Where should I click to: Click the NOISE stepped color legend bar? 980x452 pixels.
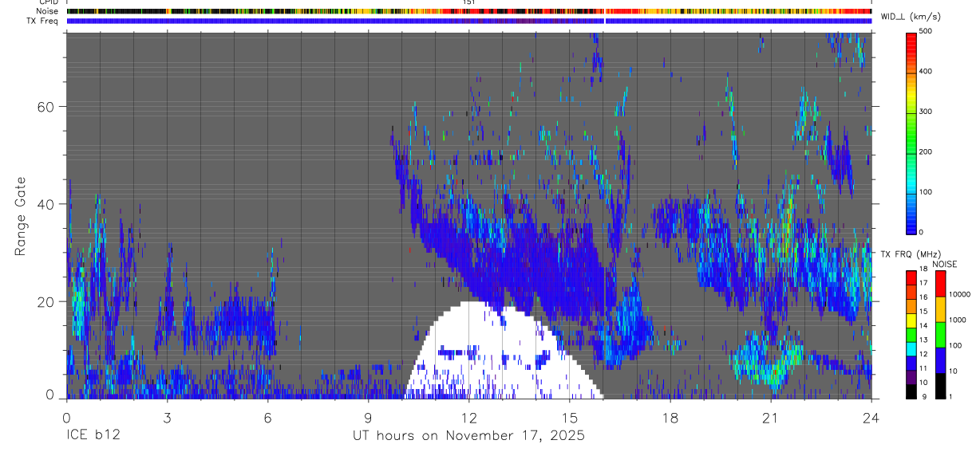(x=940, y=335)
